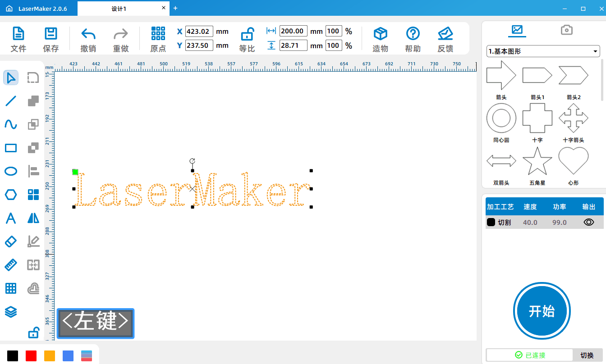606x364 pixels.
Task: Select the straight line drawing tool
Action: tap(11, 101)
